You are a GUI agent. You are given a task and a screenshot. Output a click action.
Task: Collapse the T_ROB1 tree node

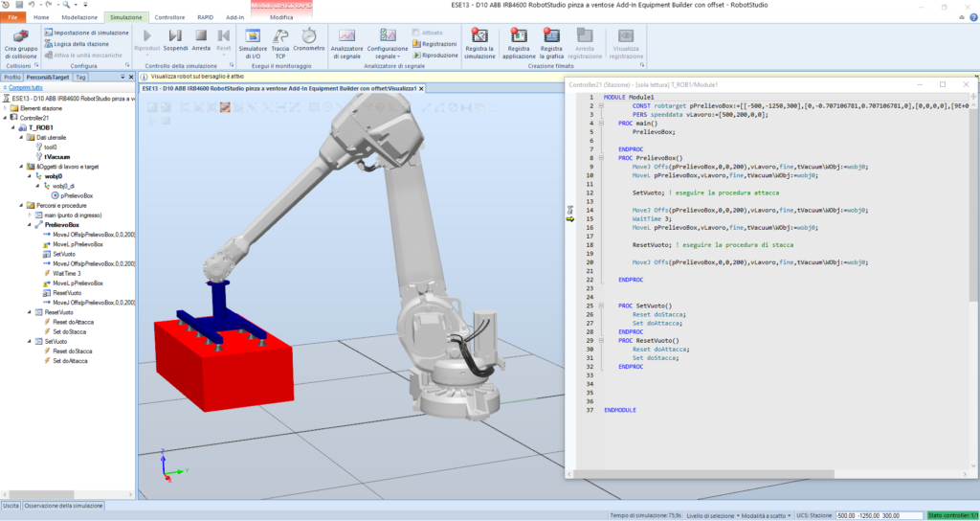[x=13, y=127]
